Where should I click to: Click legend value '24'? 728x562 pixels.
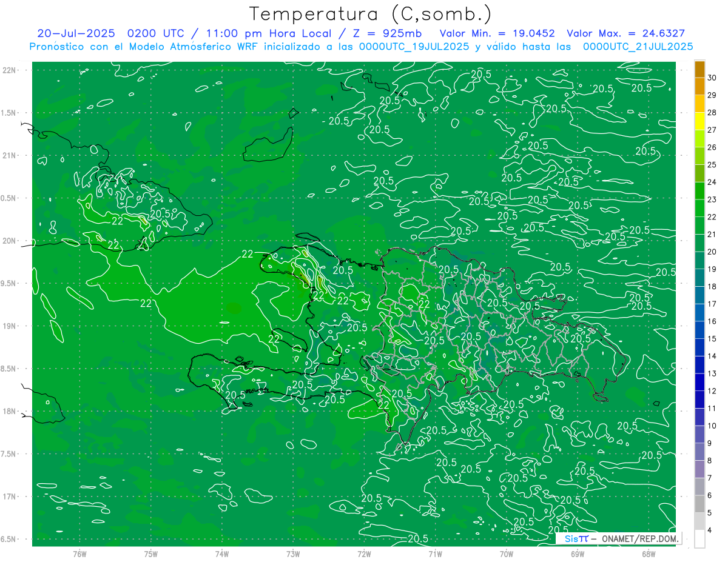[x=712, y=182]
